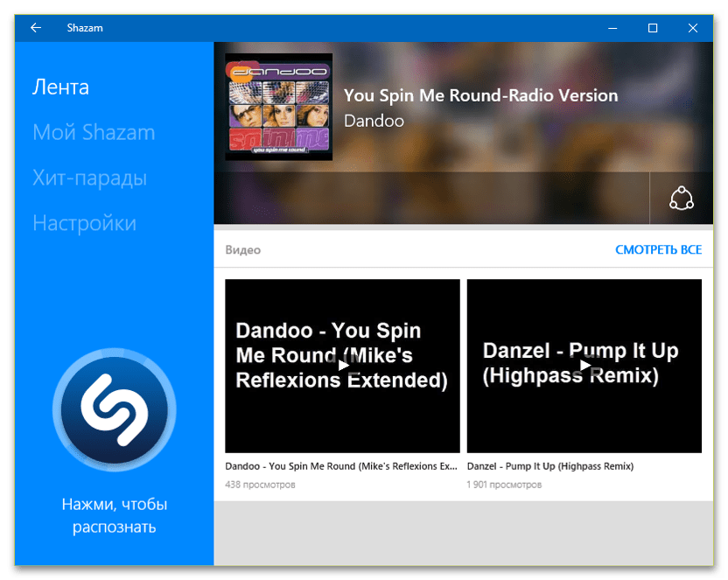Viewport: 728px width, 580px height.
Task: Tap the big Shazam logo button
Action: (x=114, y=409)
